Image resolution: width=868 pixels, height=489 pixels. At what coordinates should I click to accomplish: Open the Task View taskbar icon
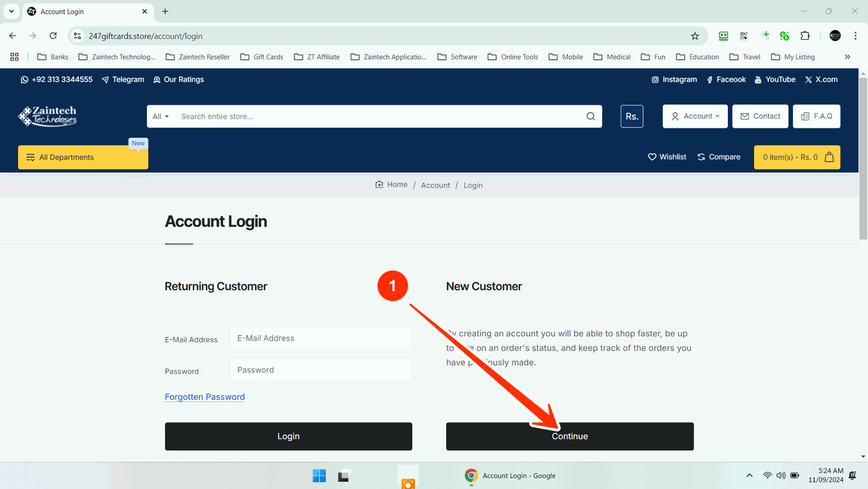pyautogui.click(x=344, y=476)
